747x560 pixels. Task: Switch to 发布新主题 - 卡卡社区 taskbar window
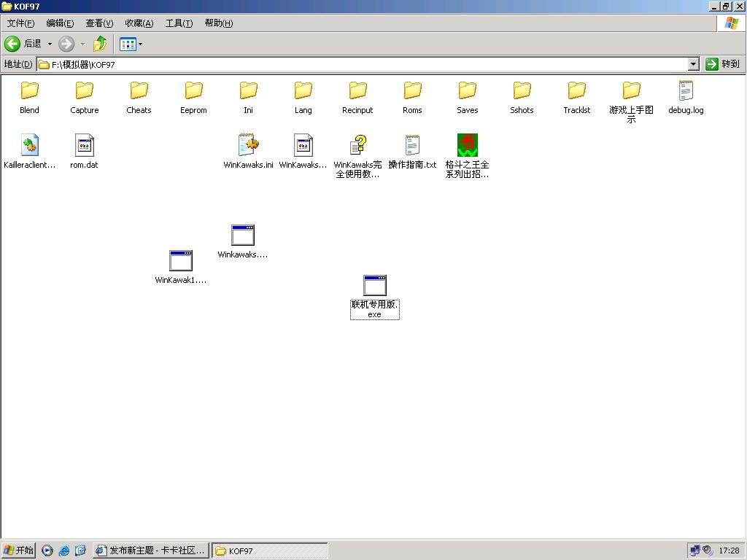coord(151,551)
